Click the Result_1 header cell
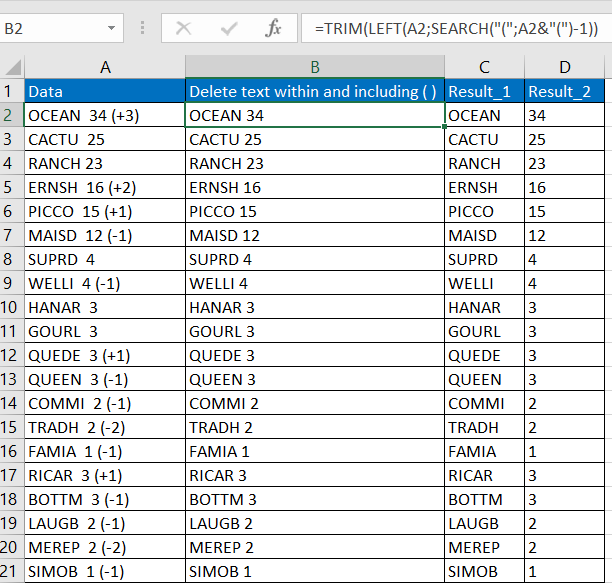Image resolution: width=612 pixels, height=583 pixels. [484, 91]
